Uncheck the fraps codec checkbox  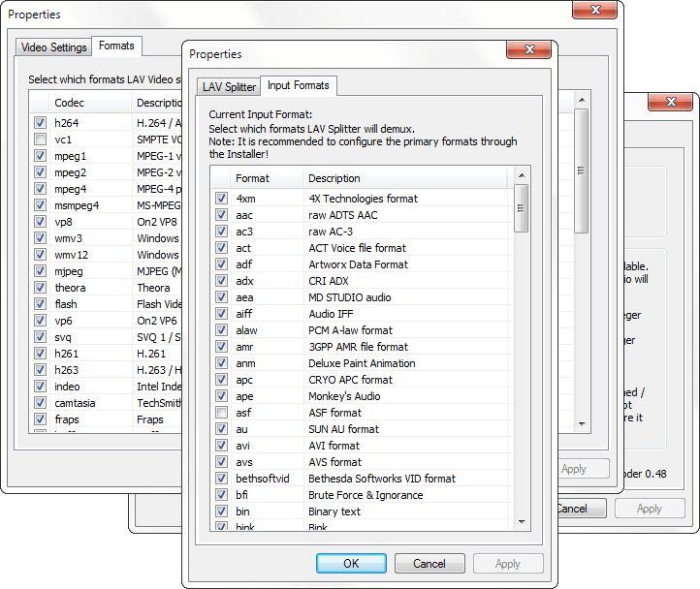40,419
